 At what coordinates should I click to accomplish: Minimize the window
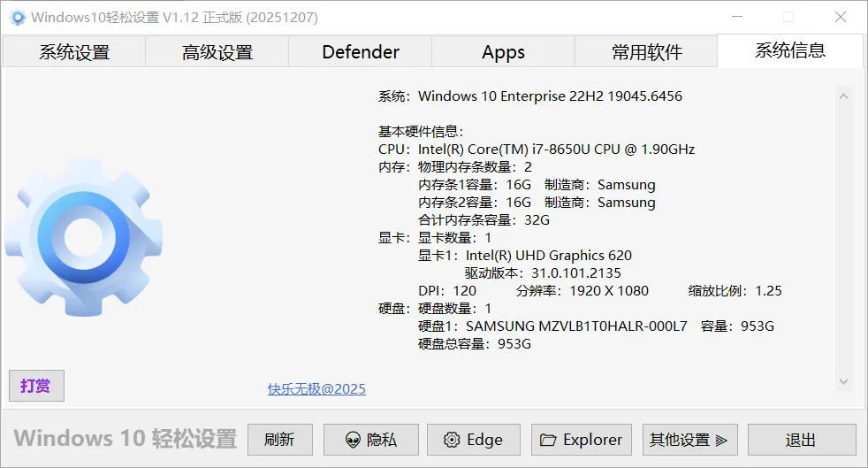click(x=737, y=17)
